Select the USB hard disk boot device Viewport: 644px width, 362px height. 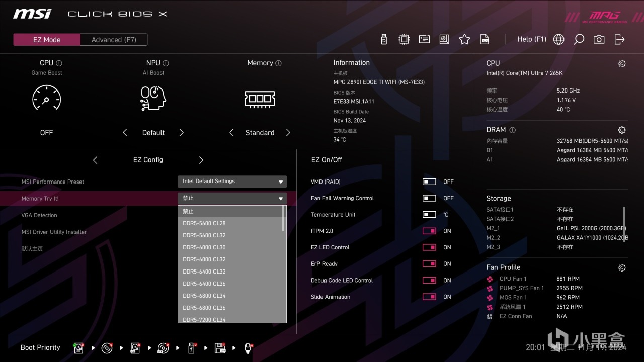click(x=135, y=348)
